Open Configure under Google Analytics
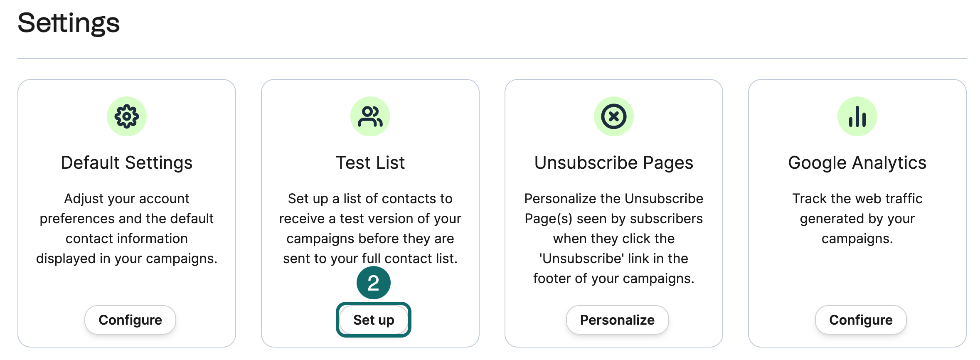The width and height of the screenshot is (980, 360). [x=861, y=320]
